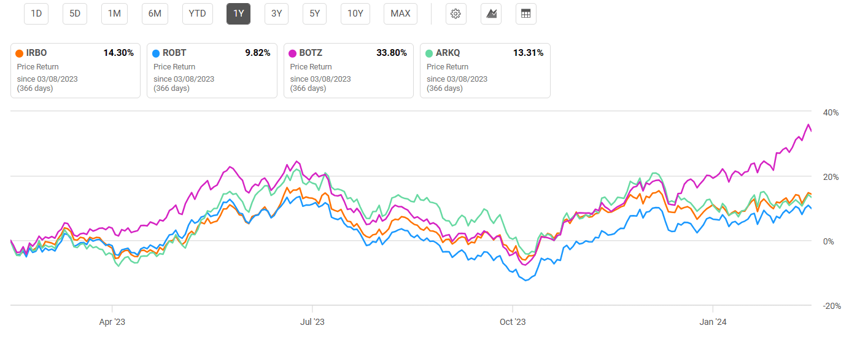Show year-to-date with YTD button

click(197, 14)
